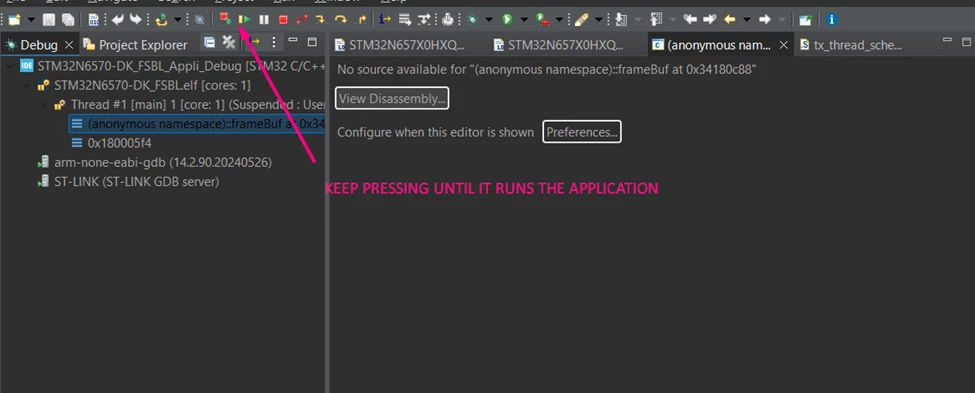The height and width of the screenshot is (393, 975).
Task: Click the blue Information Center icon
Action: (832, 20)
